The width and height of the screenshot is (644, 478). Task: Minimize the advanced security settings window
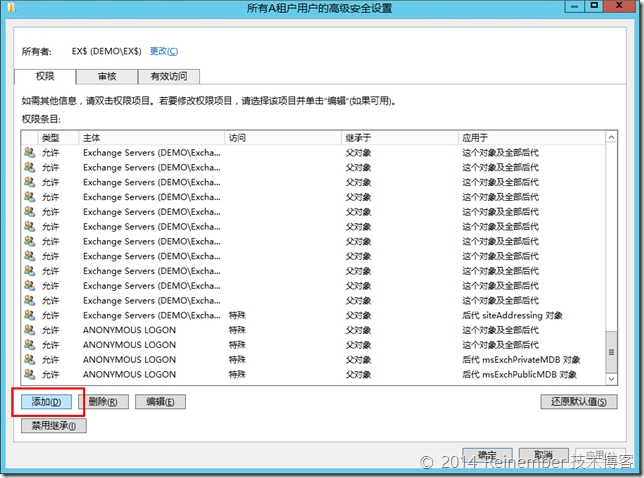[574, 6]
